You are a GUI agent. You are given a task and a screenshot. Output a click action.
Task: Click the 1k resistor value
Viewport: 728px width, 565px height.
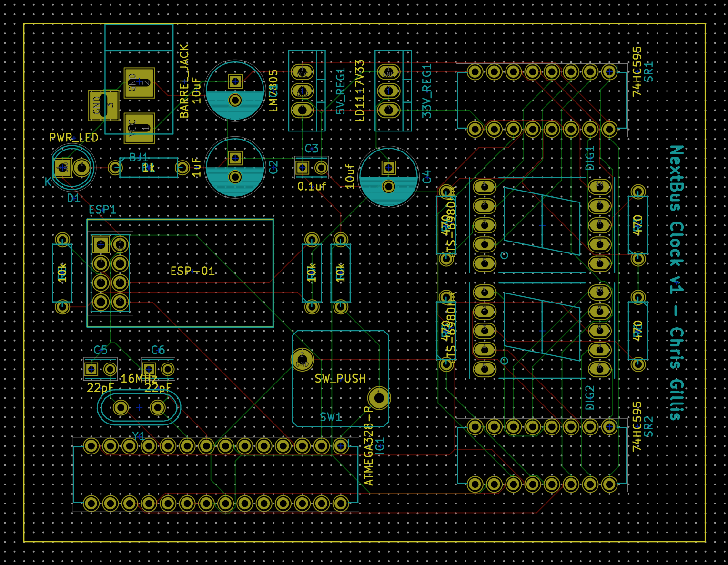pos(149,168)
